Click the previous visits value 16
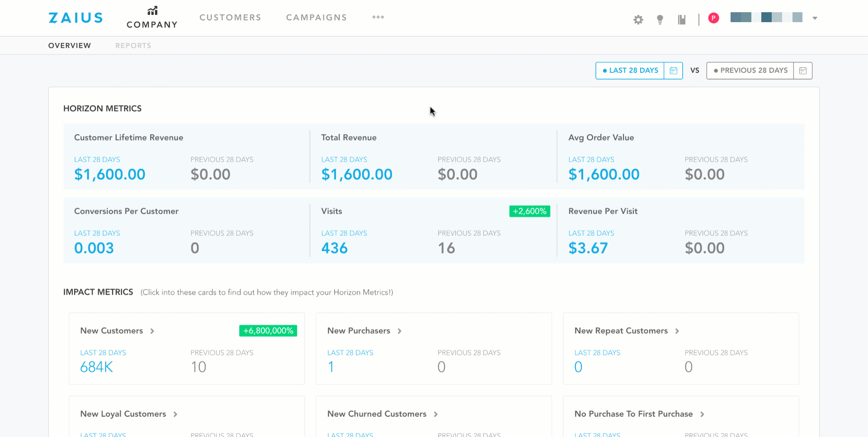Image resolution: width=868 pixels, height=437 pixels. (446, 248)
